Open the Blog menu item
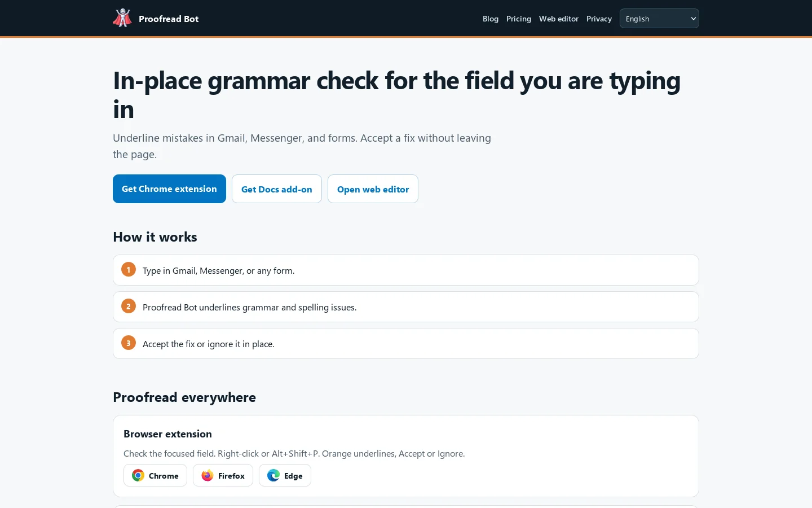The height and width of the screenshot is (508, 812). point(491,19)
